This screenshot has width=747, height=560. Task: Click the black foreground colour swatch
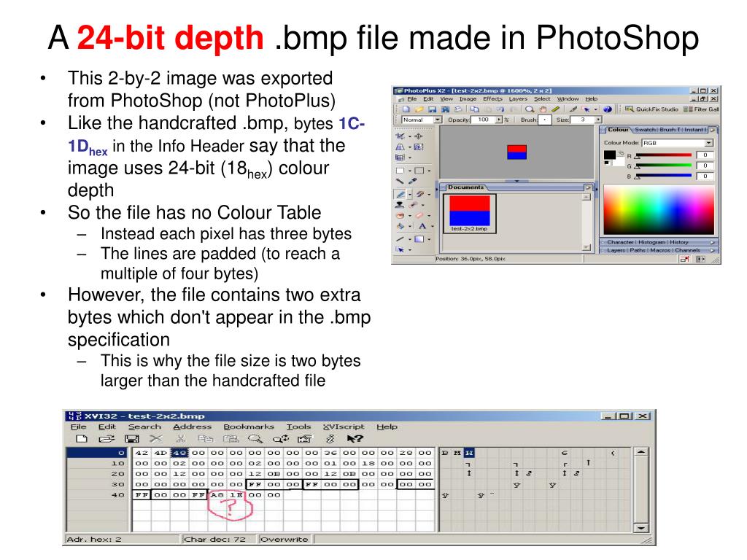(610, 155)
